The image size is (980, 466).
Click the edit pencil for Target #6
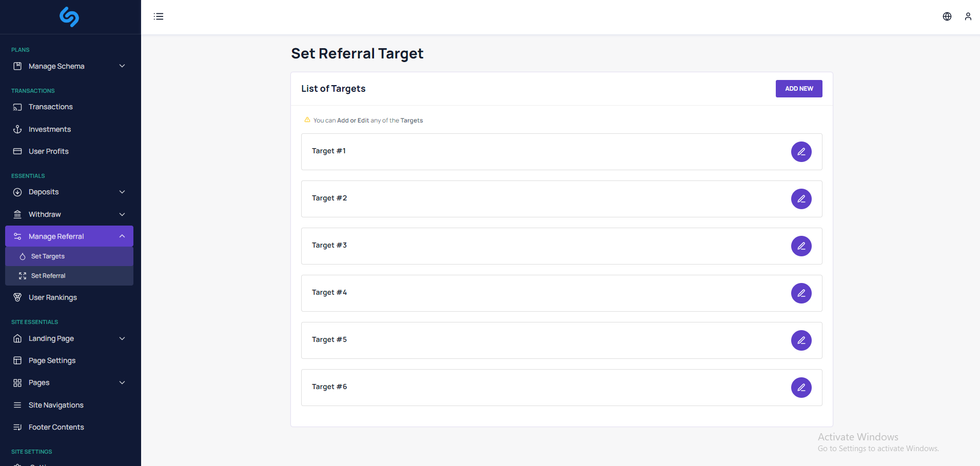point(801,388)
